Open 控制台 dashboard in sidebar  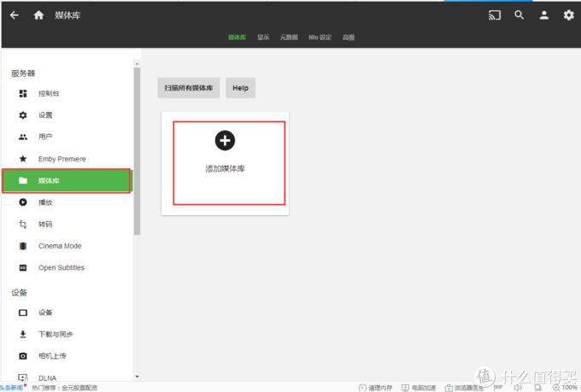(67, 93)
